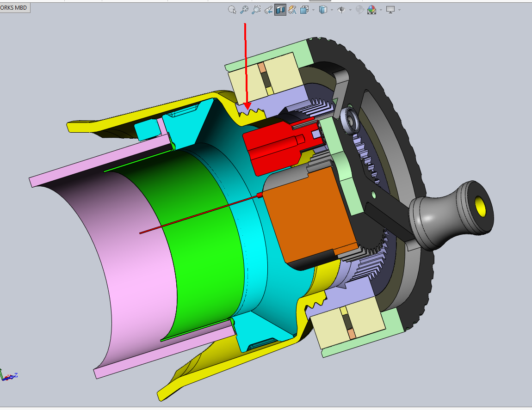532x410 pixels.
Task: Select the Zoom to Area tool
Action: 256,10
